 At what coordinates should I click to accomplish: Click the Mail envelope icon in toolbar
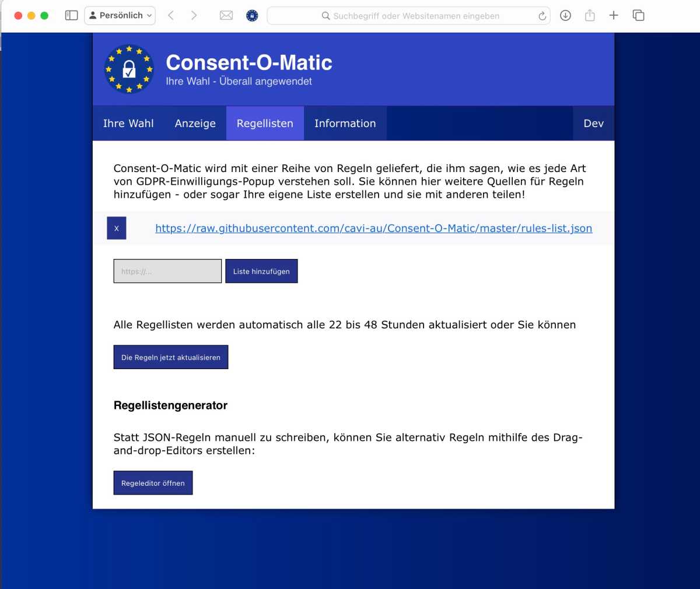(x=226, y=16)
